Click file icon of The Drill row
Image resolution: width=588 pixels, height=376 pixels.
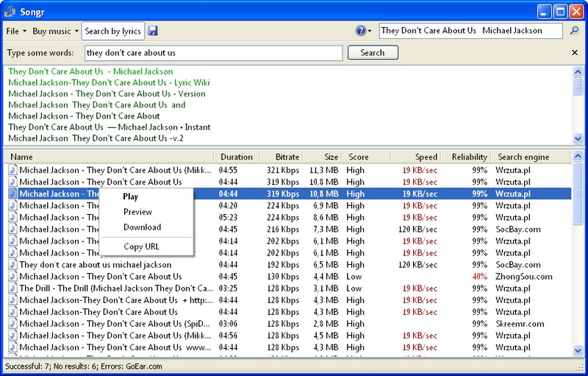pyautogui.click(x=13, y=288)
